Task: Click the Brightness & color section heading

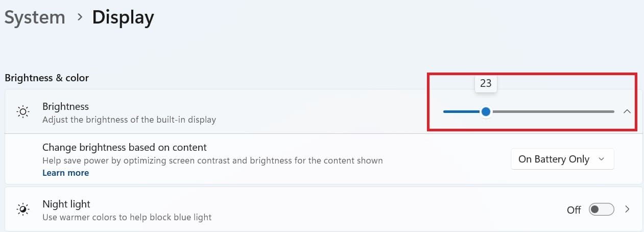Action: click(x=46, y=78)
